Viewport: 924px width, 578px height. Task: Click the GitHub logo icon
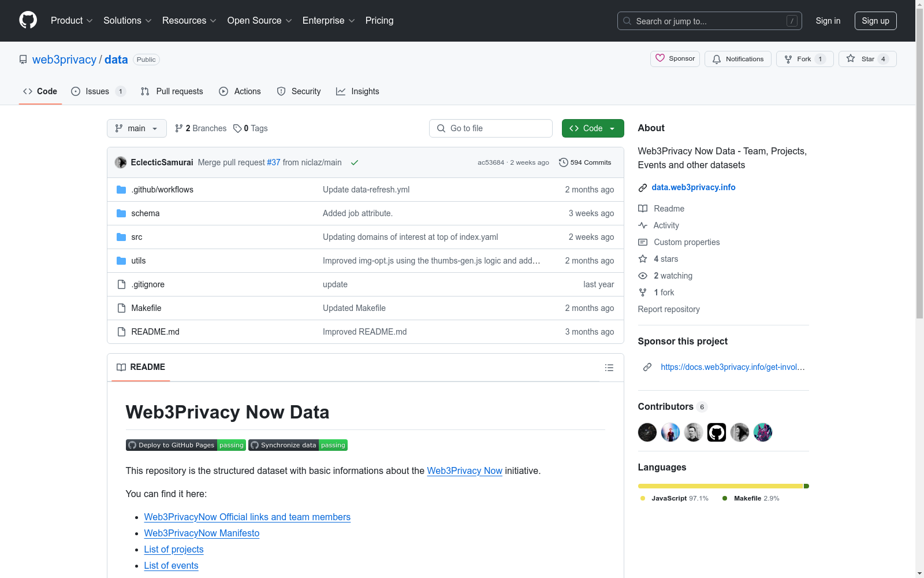click(28, 20)
